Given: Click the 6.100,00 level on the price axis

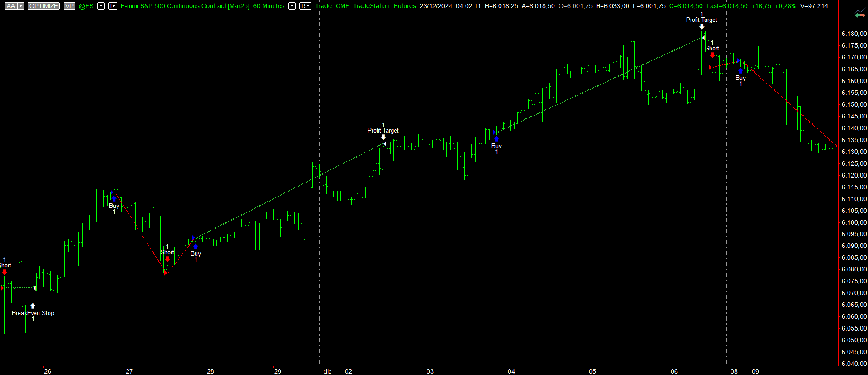Looking at the screenshot, I should point(853,222).
